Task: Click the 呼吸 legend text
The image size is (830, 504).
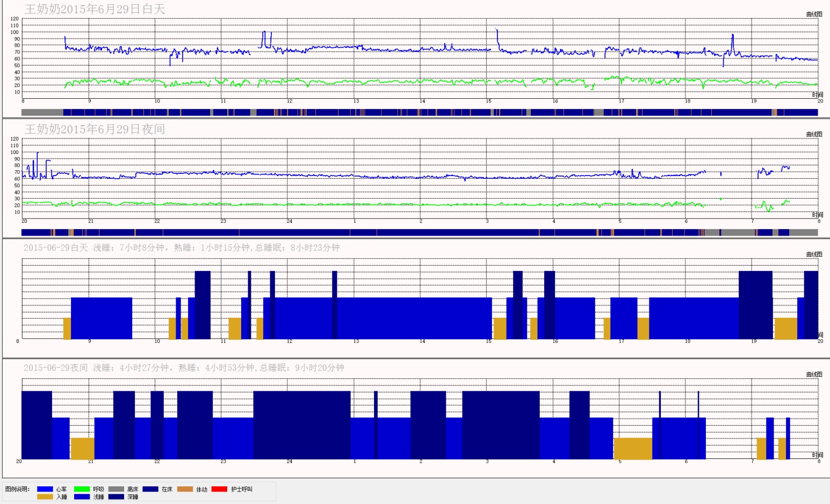Action: pos(98,489)
